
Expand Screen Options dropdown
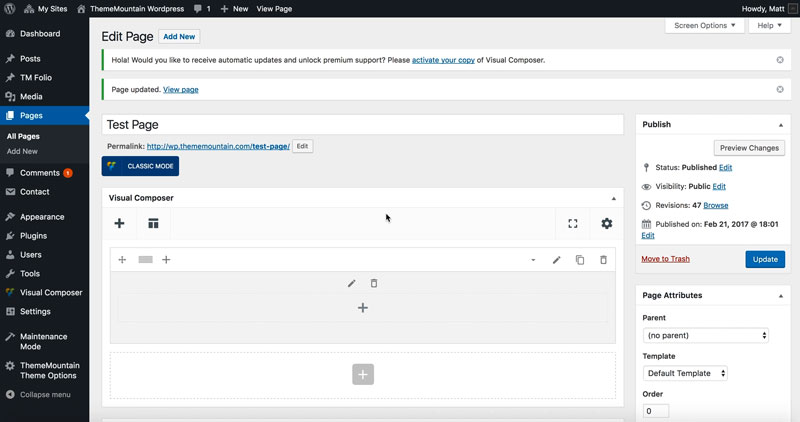pyautogui.click(x=705, y=26)
